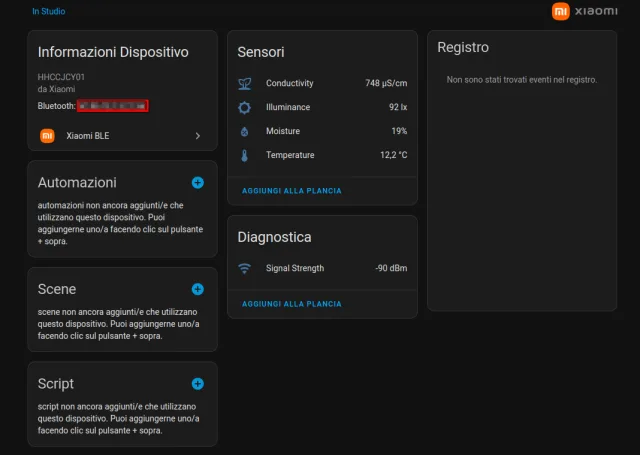This screenshot has height=455, width=640.
Task: Click the redacted Bluetooth address field
Action: pos(112,105)
